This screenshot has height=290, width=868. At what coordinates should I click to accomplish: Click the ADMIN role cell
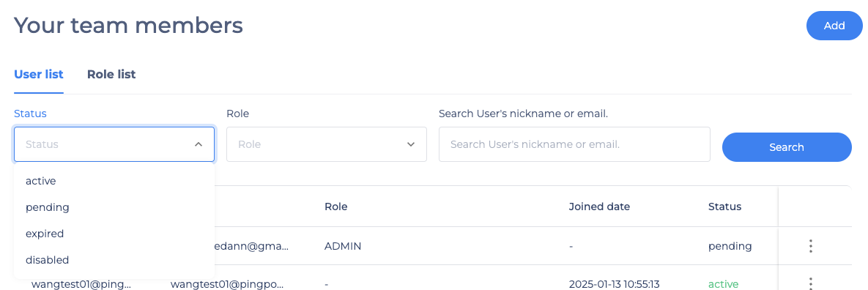click(x=343, y=246)
